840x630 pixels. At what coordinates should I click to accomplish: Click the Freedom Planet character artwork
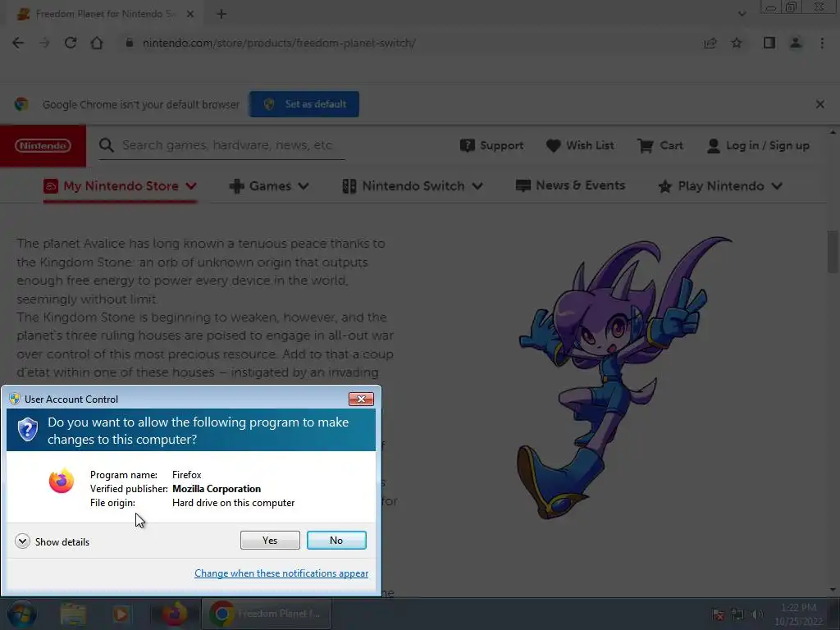[624, 377]
